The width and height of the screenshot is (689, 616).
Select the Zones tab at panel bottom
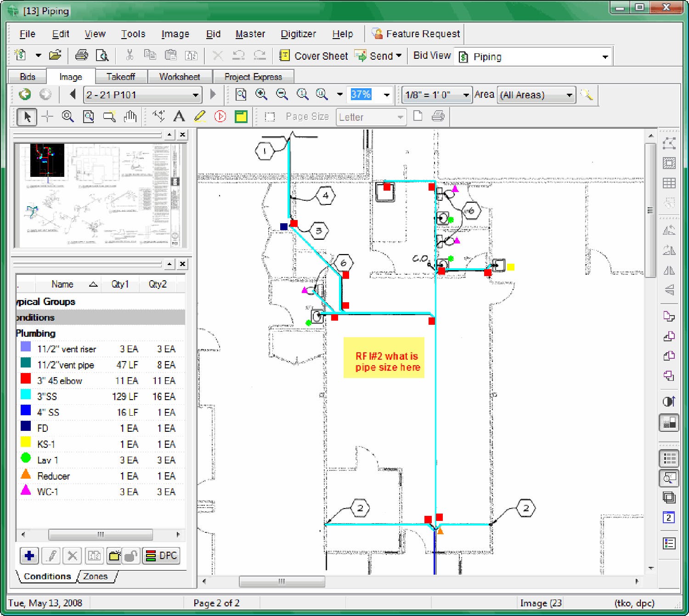click(96, 576)
